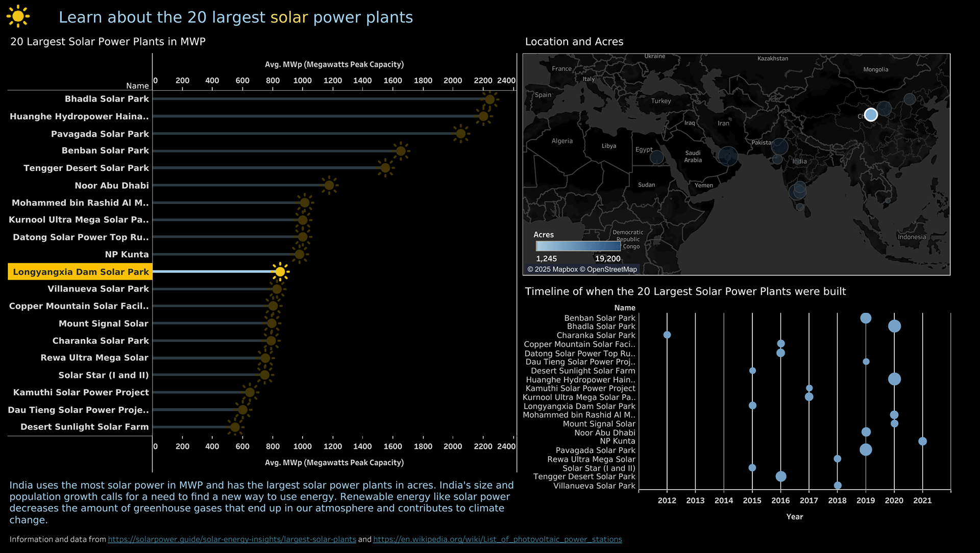Select the Kamuthi Solar Power Project bar label
This screenshot has height=553, width=980.
(x=81, y=392)
